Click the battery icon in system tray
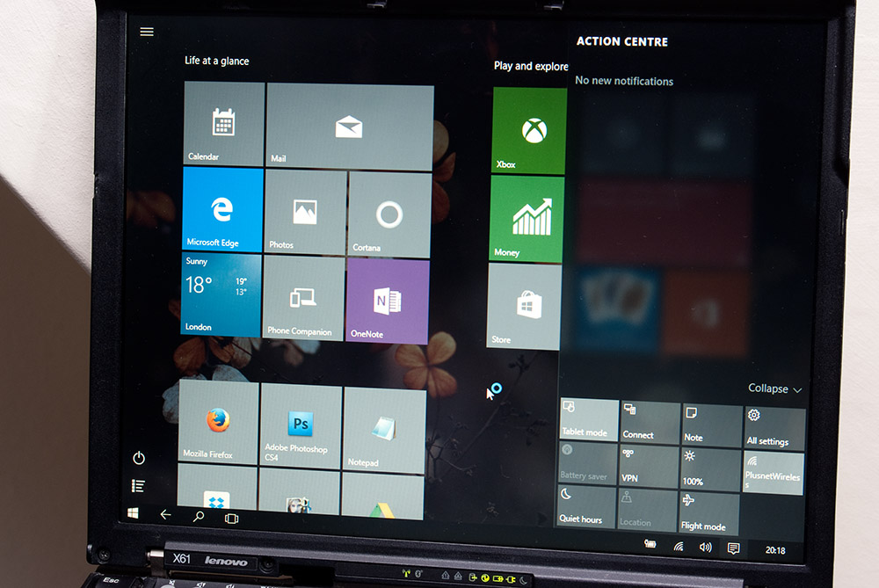Screen dimensions: 879x588 650,543
